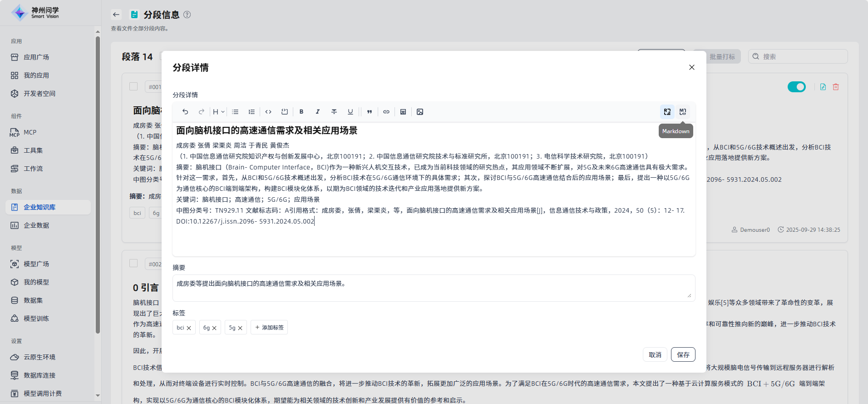The height and width of the screenshot is (404, 868).
Task: Toggle the segment #001 enable switch
Action: (x=796, y=87)
